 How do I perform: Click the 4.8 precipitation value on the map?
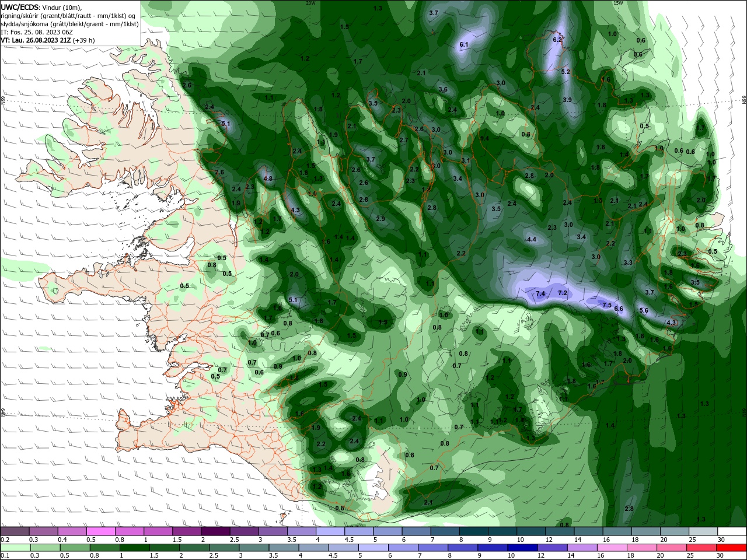point(268,178)
